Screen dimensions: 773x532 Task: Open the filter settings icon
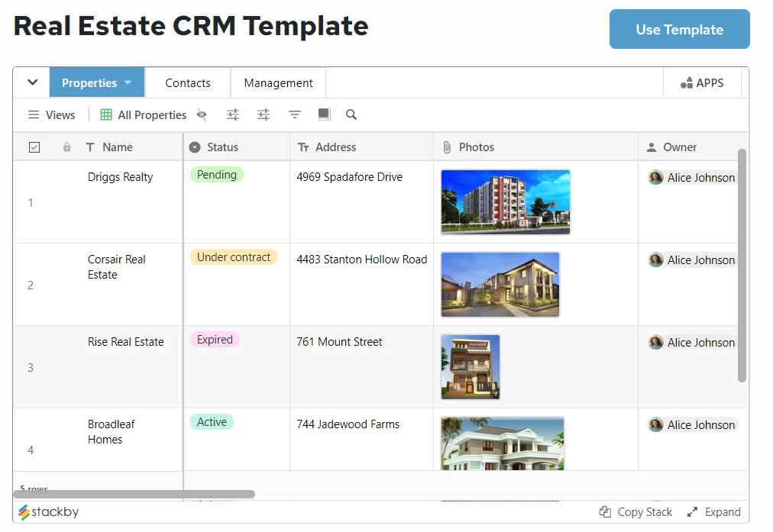click(294, 114)
